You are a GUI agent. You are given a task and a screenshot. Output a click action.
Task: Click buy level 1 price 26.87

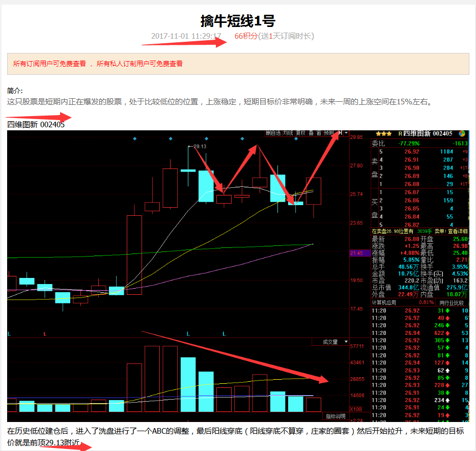tap(412, 192)
